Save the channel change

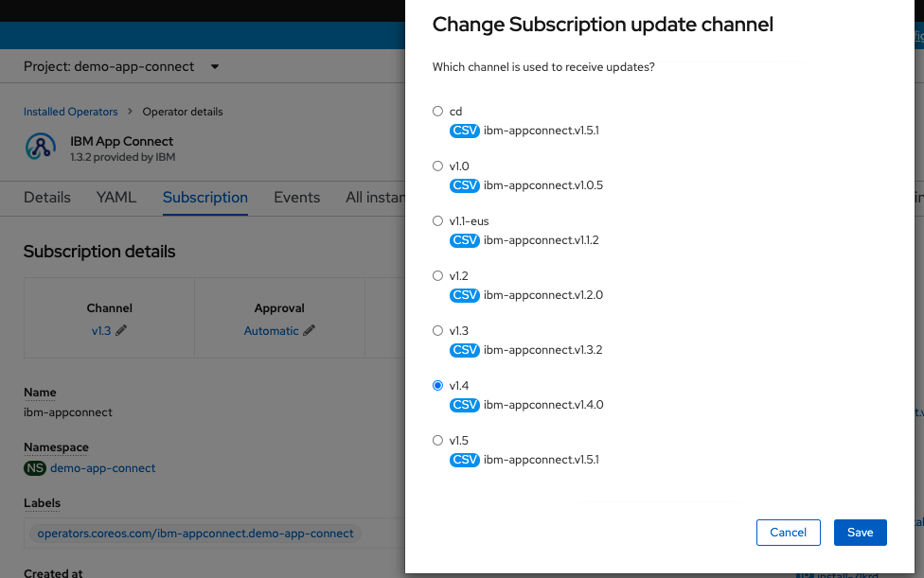click(860, 532)
